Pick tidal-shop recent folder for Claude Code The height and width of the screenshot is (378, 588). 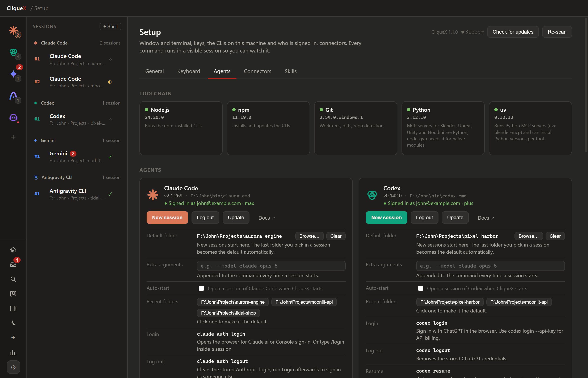point(228,313)
